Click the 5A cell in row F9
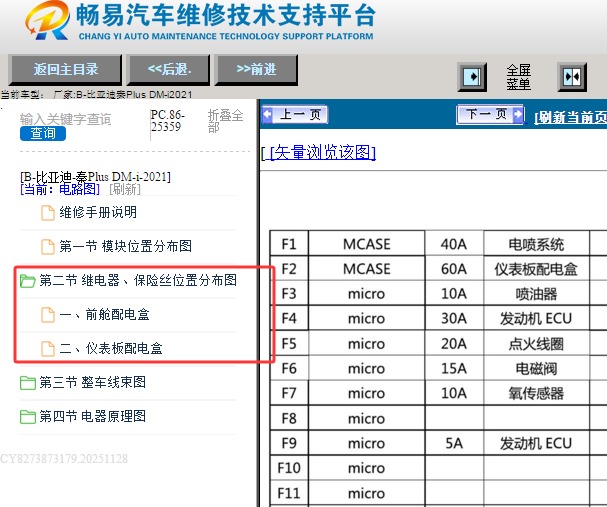 454,443
